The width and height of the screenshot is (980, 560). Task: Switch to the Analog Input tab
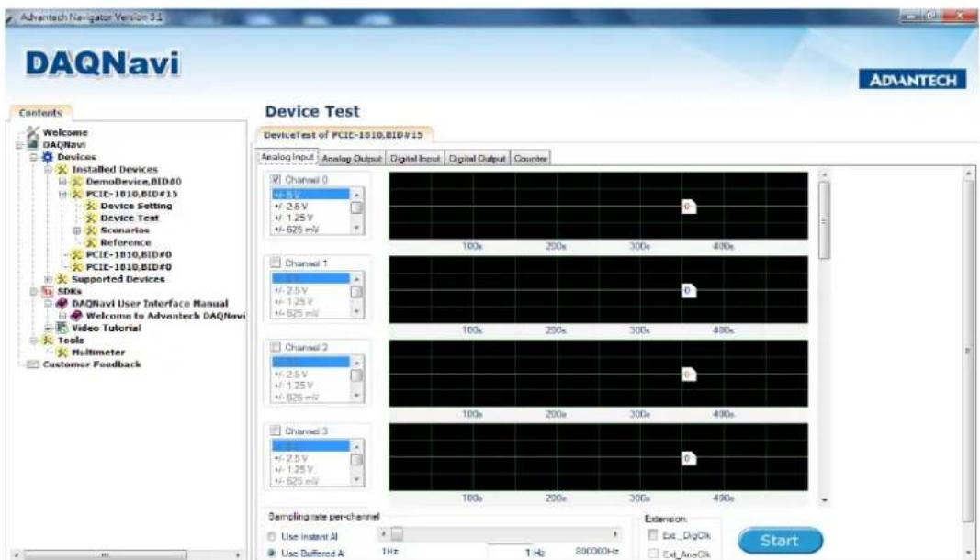coord(287,157)
